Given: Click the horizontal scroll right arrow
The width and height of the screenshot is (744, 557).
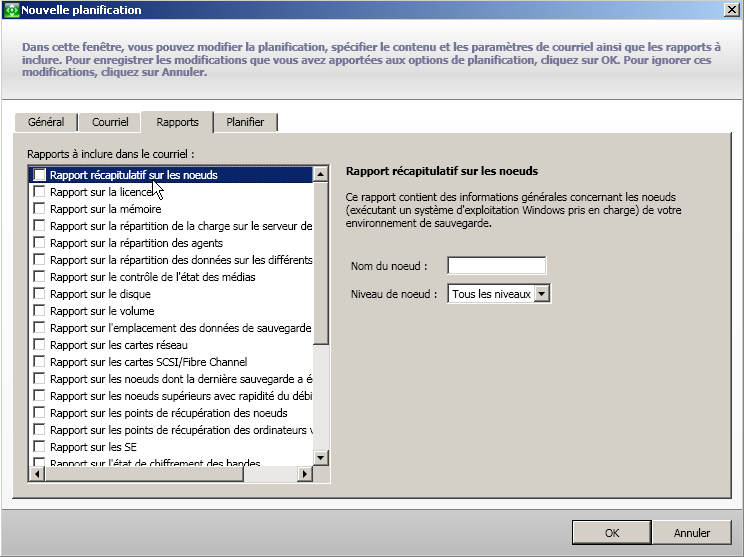Looking at the screenshot, I should (x=306, y=474).
